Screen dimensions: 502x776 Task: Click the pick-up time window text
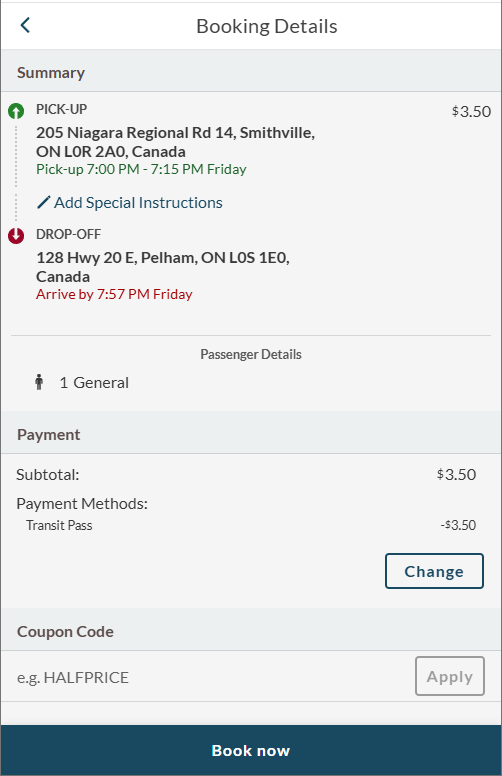(141, 169)
